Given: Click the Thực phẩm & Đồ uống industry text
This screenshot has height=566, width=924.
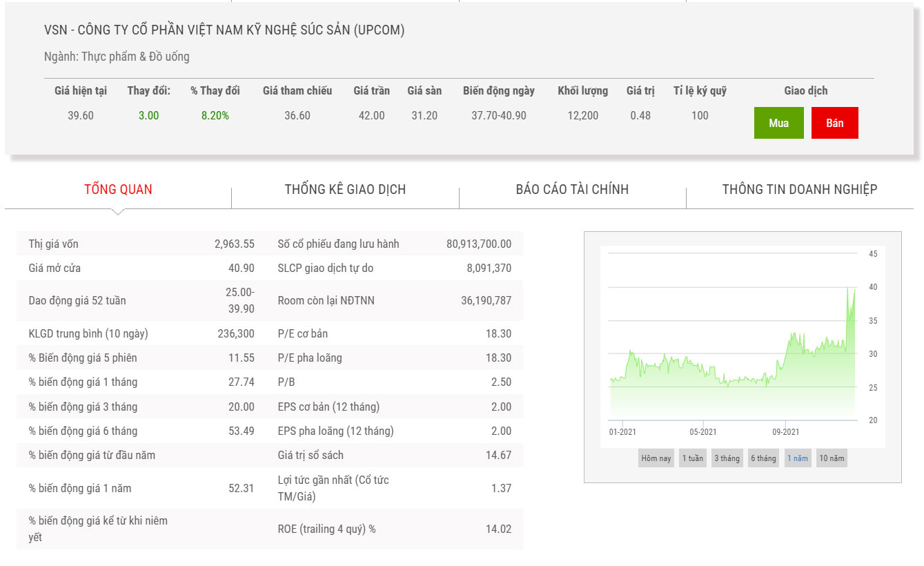Looking at the screenshot, I should (x=135, y=57).
